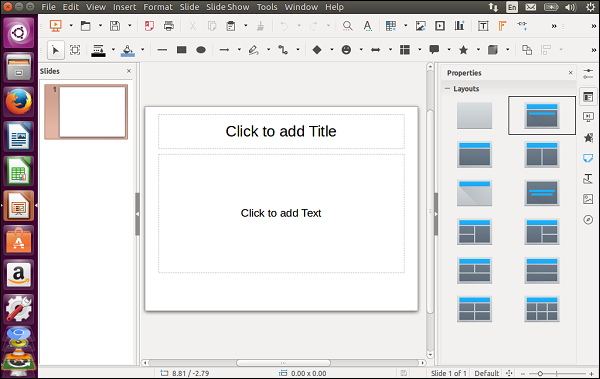
Task: Insert Fontwork text icon
Action: tap(502, 26)
